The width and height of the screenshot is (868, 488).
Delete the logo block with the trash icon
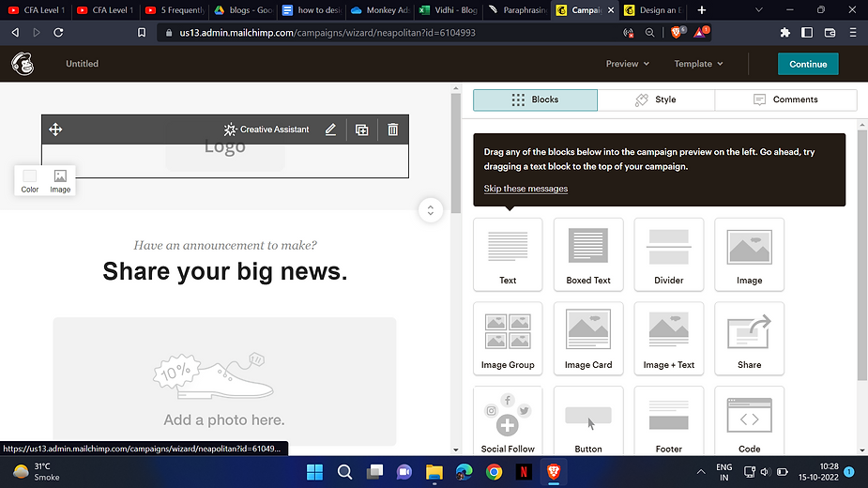click(x=393, y=130)
